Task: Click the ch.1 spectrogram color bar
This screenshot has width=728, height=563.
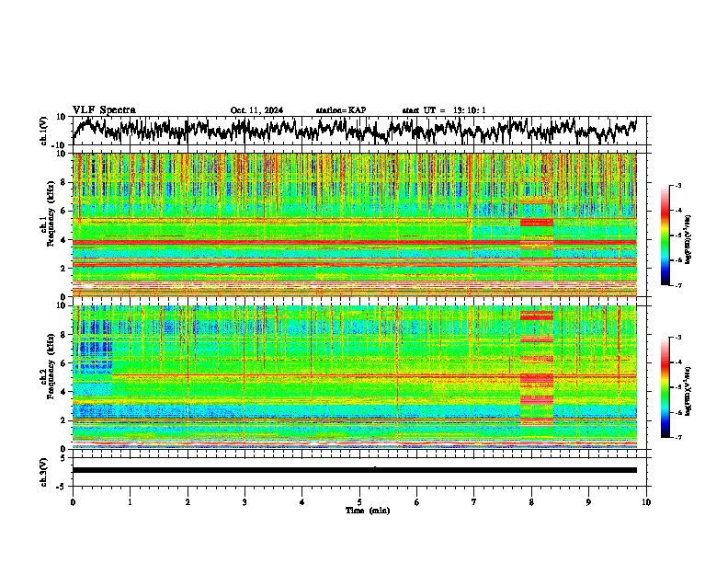Action: 665,236
